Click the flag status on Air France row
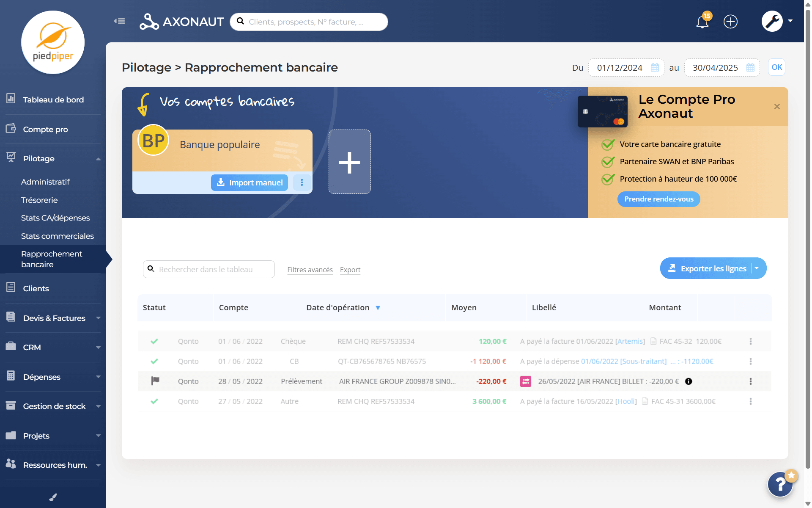 [155, 381]
